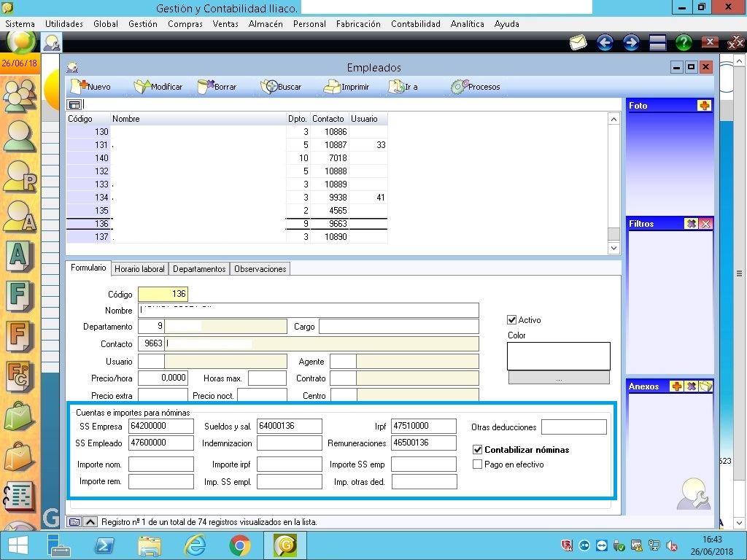Open the group of people sidebar icon
Screen dimensions: 747x560
tap(20, 95)
